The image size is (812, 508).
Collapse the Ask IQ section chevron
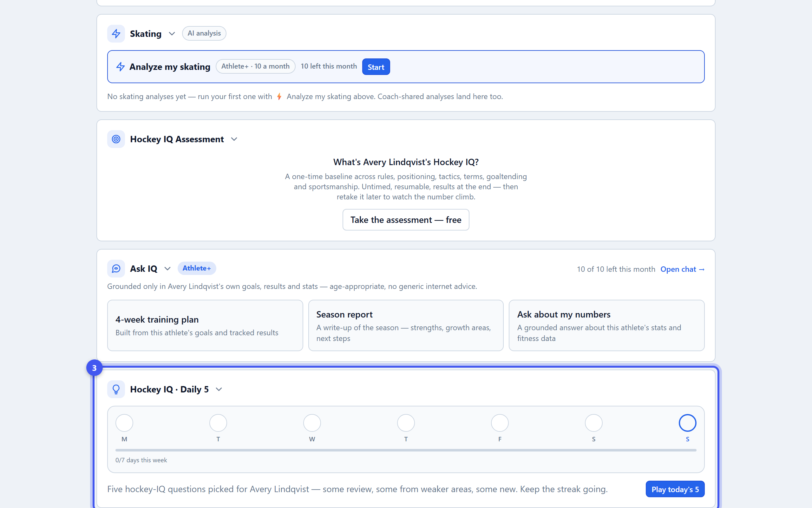pos(167,269)
